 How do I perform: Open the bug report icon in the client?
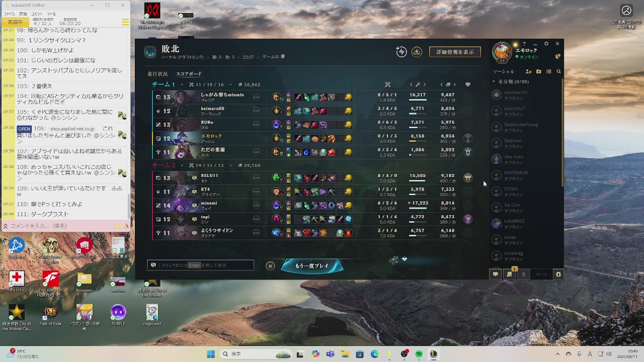558,274
